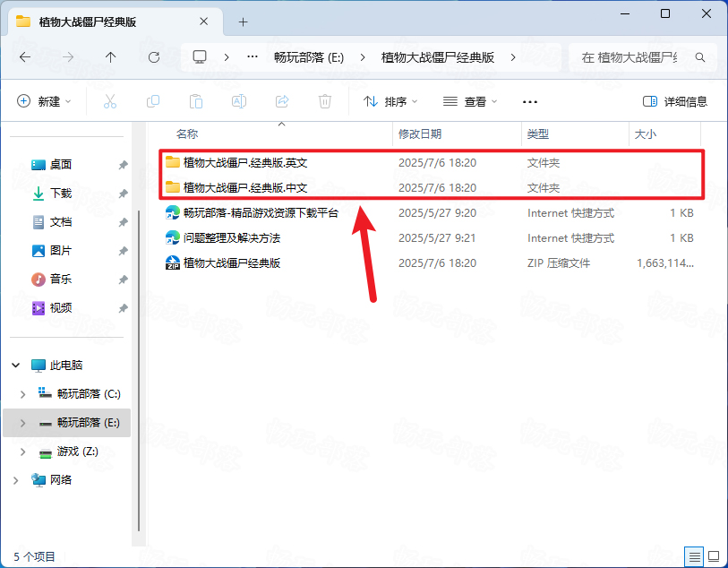Open the 排序 sort dropdown
This screenshot has width=728, height=568.
click(x=390, y=101)
